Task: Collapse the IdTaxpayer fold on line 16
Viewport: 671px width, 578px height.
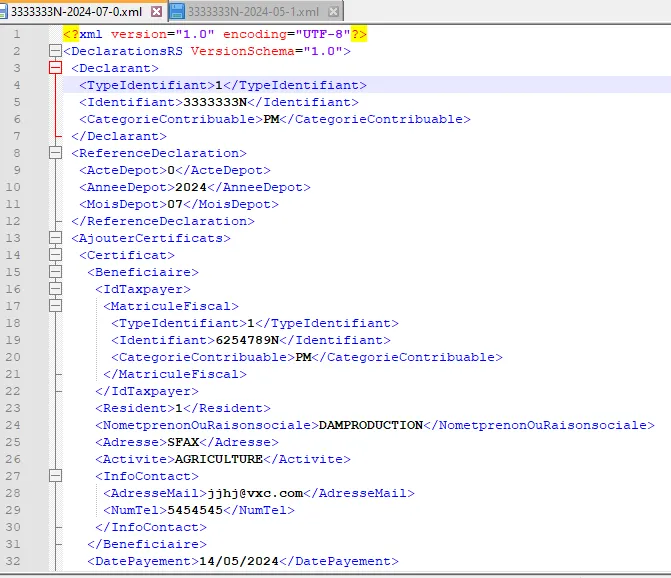Action: [x=55, y=289]
